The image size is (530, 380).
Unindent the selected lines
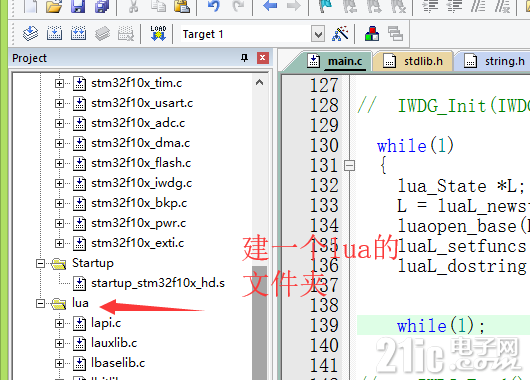tap(454, 6)
